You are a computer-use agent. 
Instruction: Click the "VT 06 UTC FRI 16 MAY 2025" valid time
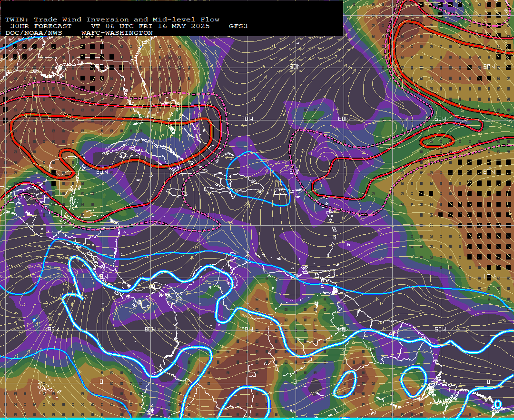pos(150,26)
